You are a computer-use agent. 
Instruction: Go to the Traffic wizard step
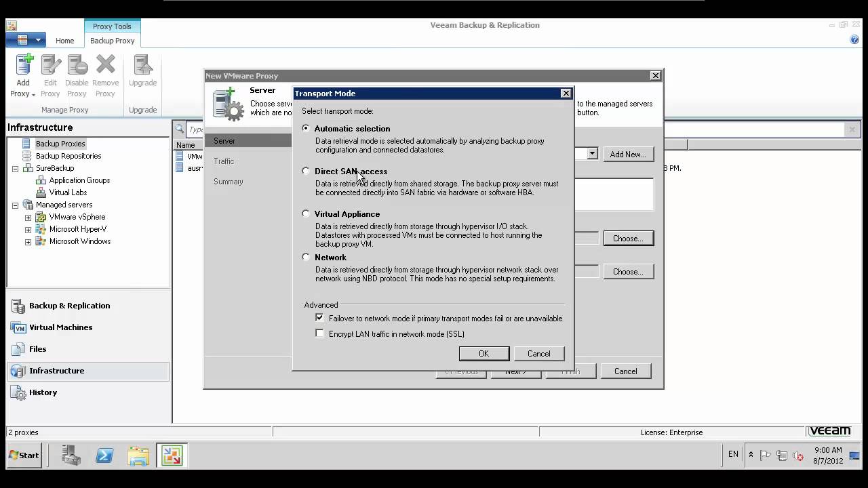pyautogui.click(x=224, y=161)
